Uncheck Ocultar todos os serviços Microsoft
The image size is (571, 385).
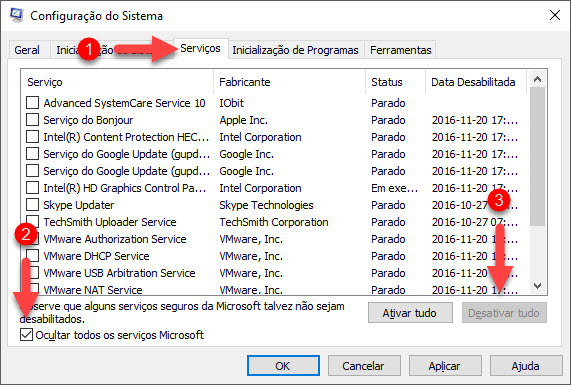click(x=26, y=334)
